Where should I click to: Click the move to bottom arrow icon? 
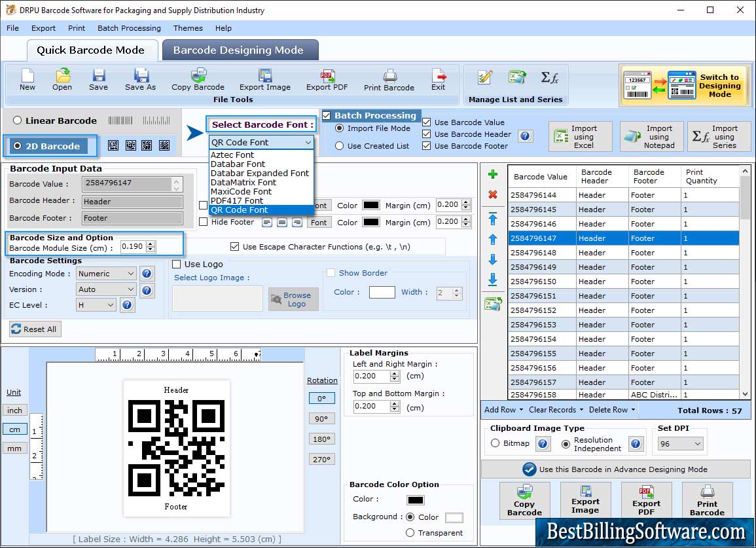coord(493,280)
